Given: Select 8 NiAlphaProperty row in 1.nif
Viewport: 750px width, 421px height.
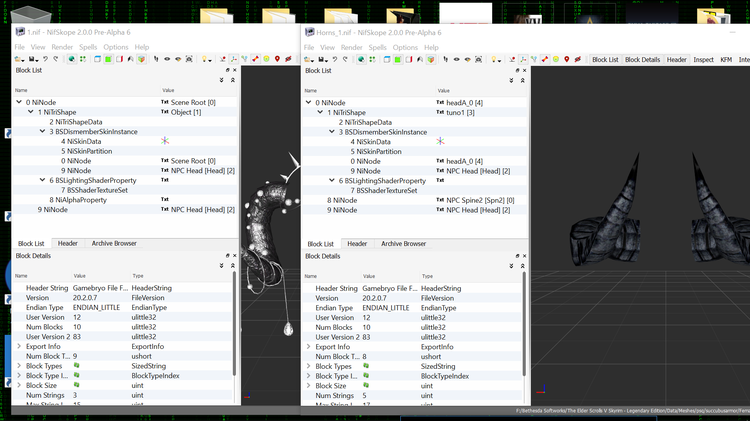Looking at the screenshot, I should [x=125, y=199].
